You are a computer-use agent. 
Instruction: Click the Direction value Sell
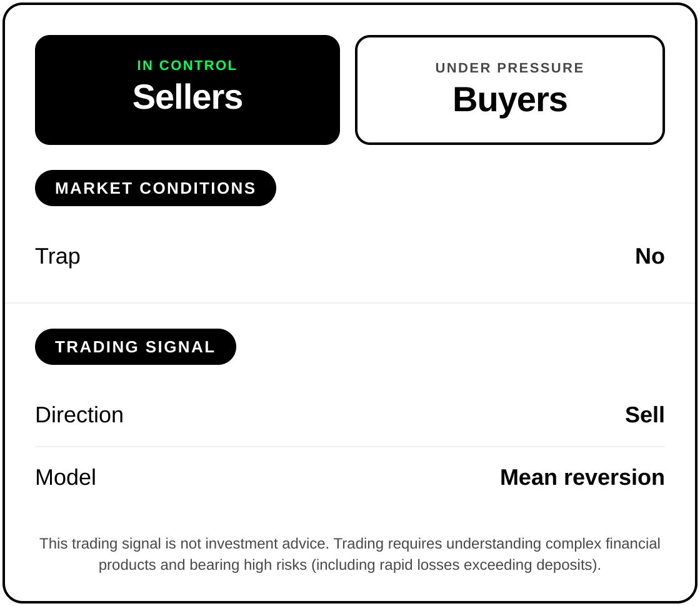[644, 415]
